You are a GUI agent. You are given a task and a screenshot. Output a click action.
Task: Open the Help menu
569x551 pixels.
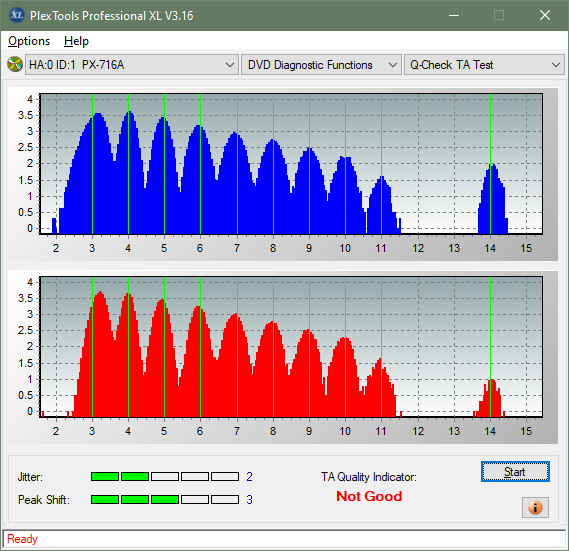(76, 41)
